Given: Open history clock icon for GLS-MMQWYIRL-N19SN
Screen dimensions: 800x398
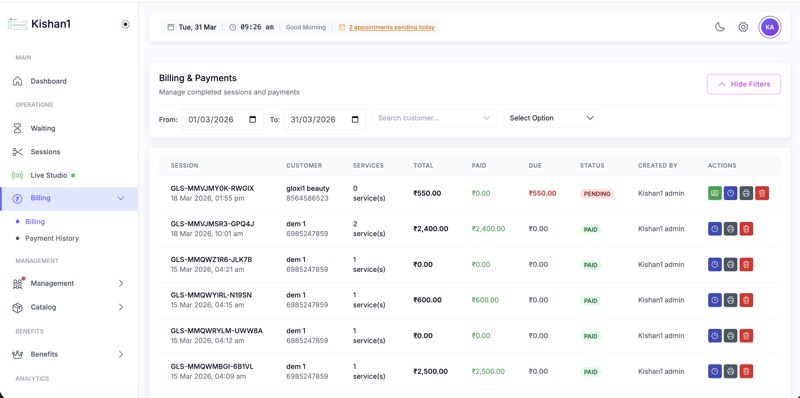Looking at the screenshot, I should point(715,300).
